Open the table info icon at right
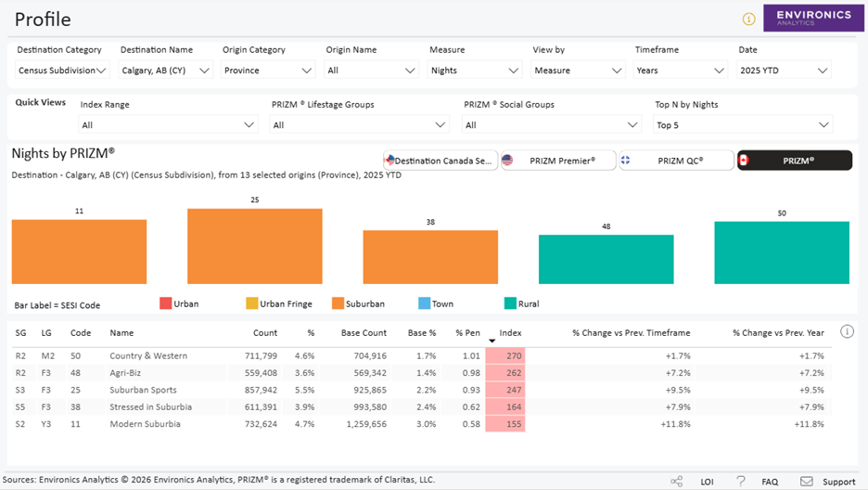This screenshot has height=490, width=868. pyautogui.click(x=847, y=331)
